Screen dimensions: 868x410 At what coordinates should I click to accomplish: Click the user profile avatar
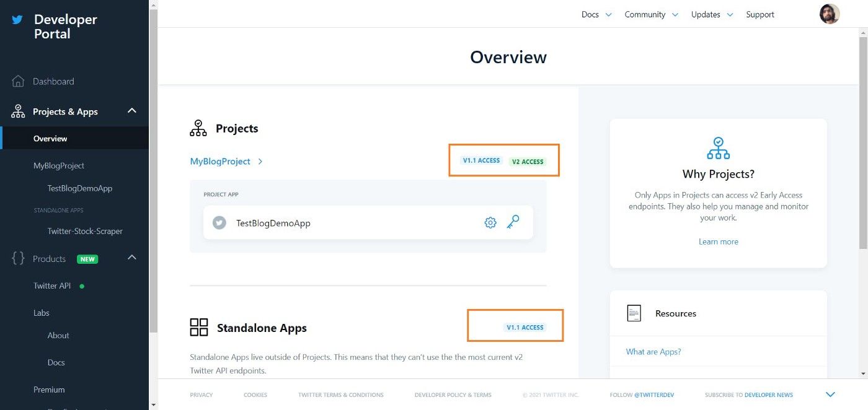829,14
